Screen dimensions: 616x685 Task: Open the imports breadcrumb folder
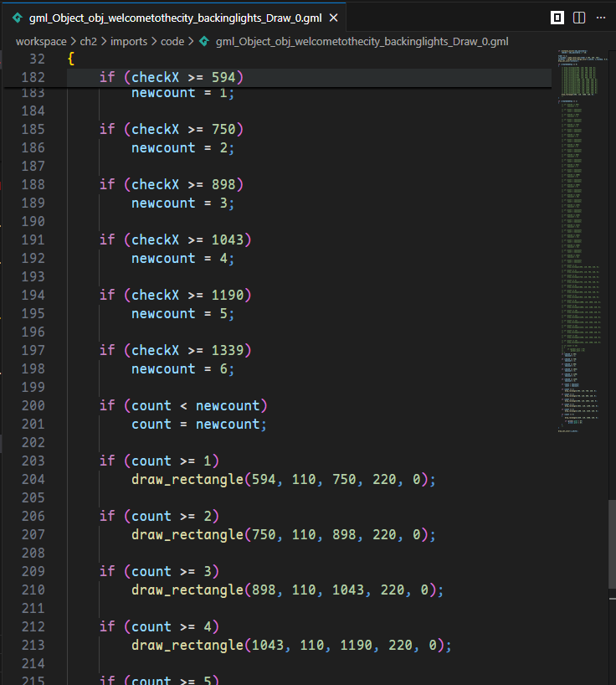pos(129,42)
